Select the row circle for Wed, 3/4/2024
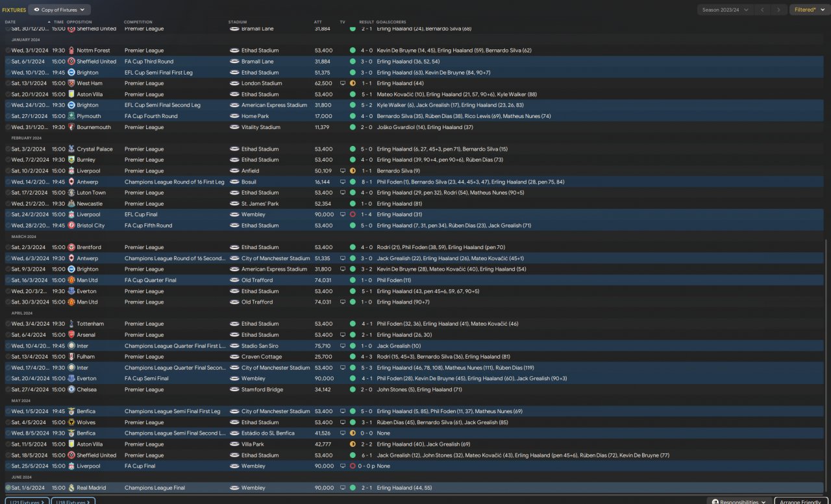 8,324
